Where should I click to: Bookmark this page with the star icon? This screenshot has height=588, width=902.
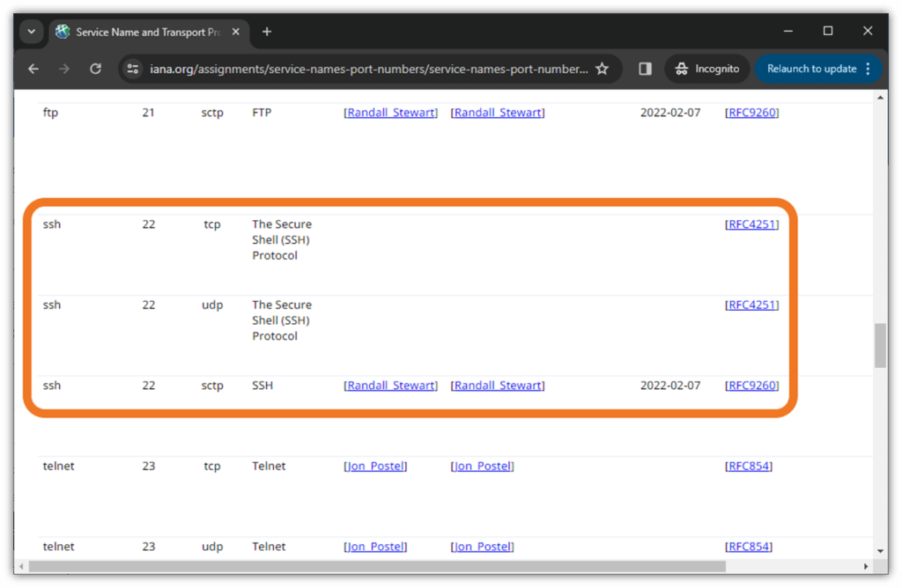point(603,69)
